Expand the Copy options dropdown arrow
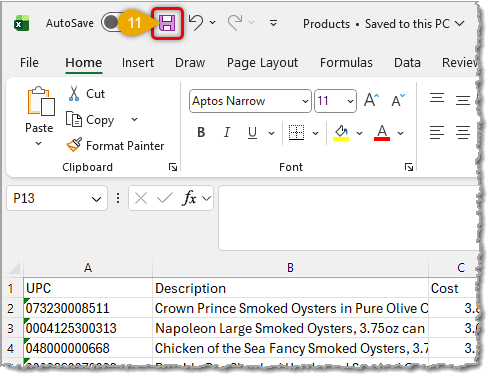Viewport: 494px width, 380px height. (x=134, y=119)
